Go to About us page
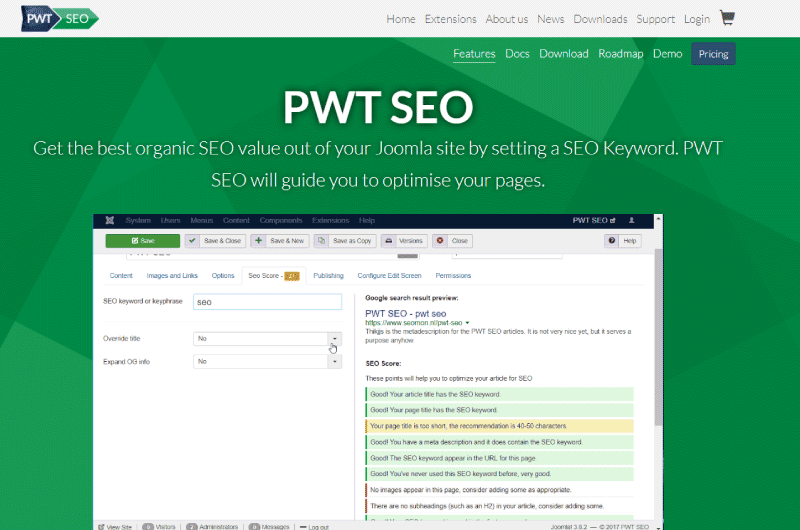The image size is (800, 530). pos(507,19)
